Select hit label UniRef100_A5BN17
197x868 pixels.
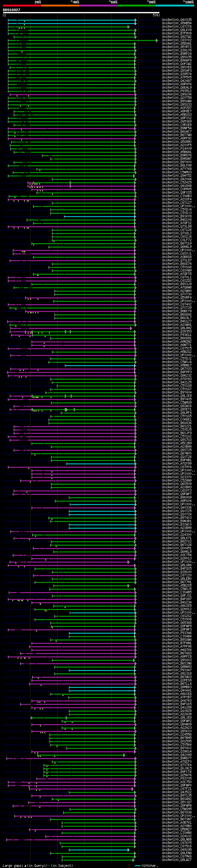click(x=177, y=365)
